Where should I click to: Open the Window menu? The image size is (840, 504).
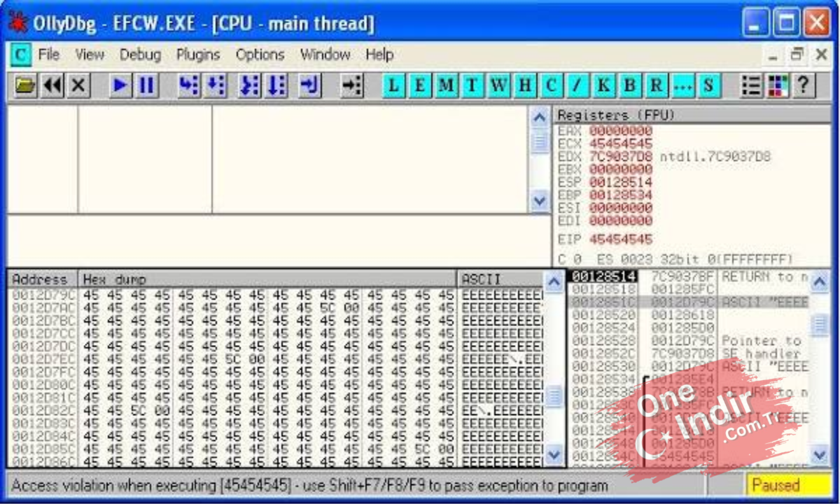pos(325,55)
